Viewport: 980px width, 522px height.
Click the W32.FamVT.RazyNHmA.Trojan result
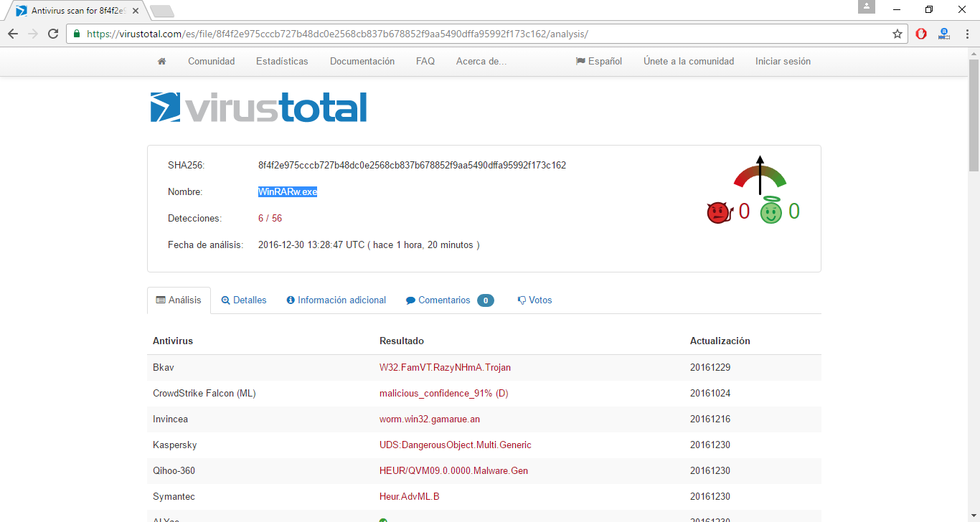click(x=445, y=368)
